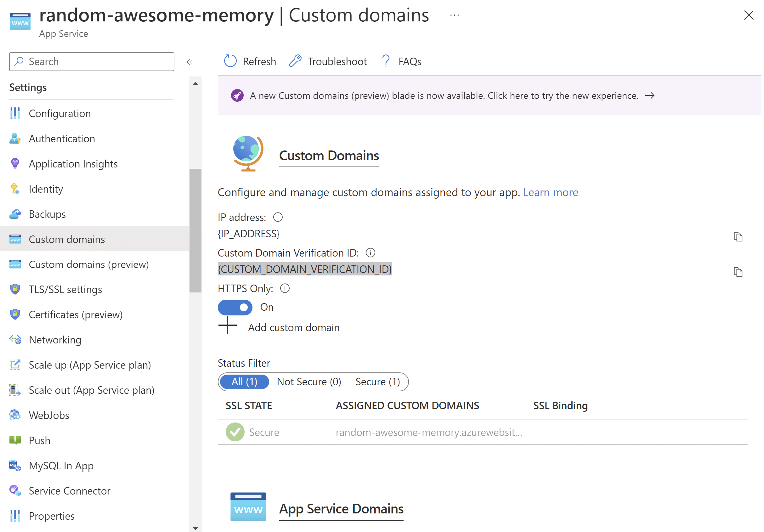The height and width of the screenshot is (532, 764).
Task: Open FAQs via the question mark icon
Action: coord(386,61)
